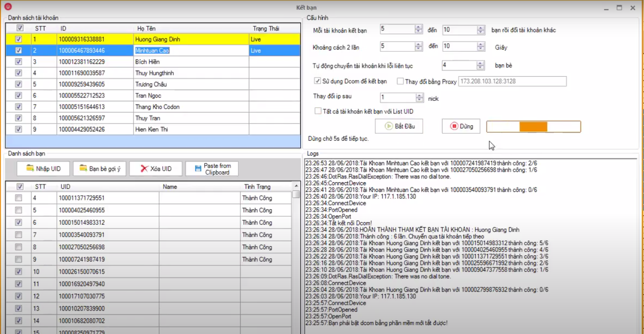
Task: Toggle checkbox for Tran Ngoc account
Action: 18,95
